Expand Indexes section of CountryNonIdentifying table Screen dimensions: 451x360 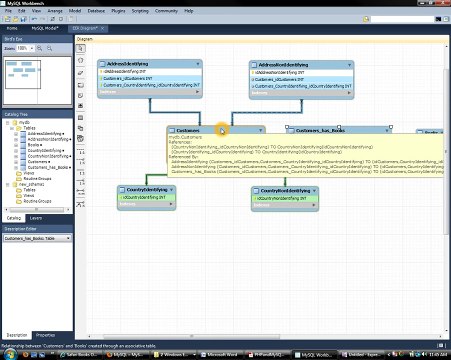(313, 205)
